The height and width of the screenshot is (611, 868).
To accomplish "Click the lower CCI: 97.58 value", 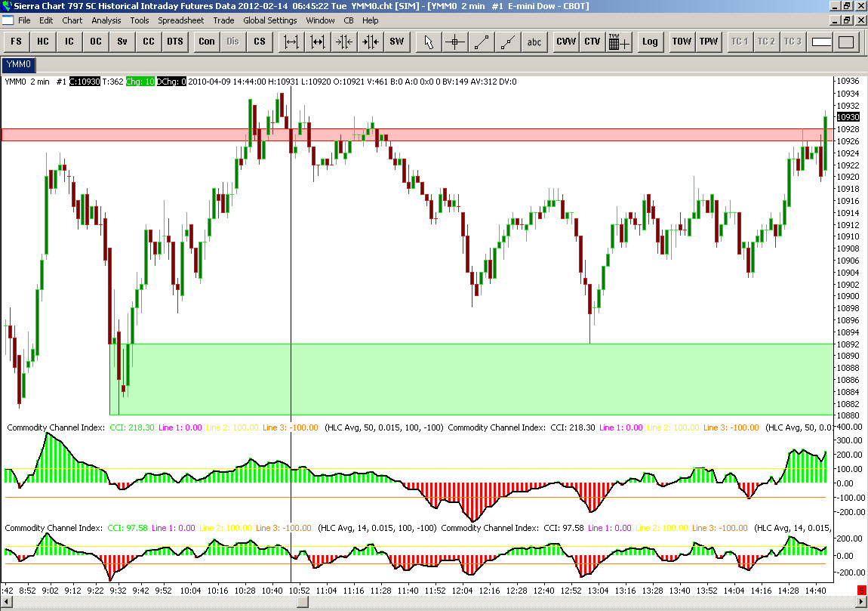I will click(128, 528).
